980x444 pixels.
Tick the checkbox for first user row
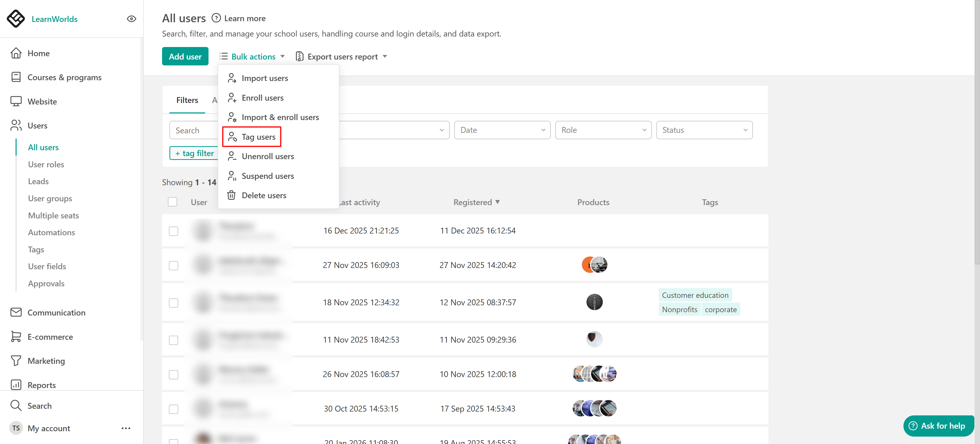(x=174, y=231)
